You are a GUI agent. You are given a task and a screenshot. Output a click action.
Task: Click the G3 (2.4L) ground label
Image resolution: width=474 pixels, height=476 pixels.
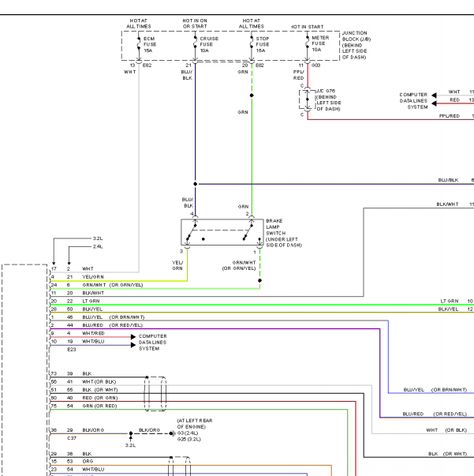pos(188,433)
